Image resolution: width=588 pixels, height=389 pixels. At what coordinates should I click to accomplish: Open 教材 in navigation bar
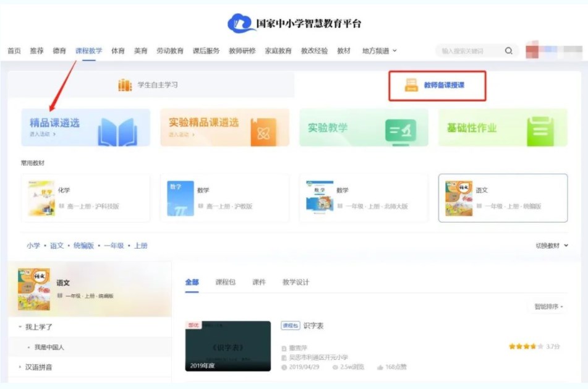[344, 51]
